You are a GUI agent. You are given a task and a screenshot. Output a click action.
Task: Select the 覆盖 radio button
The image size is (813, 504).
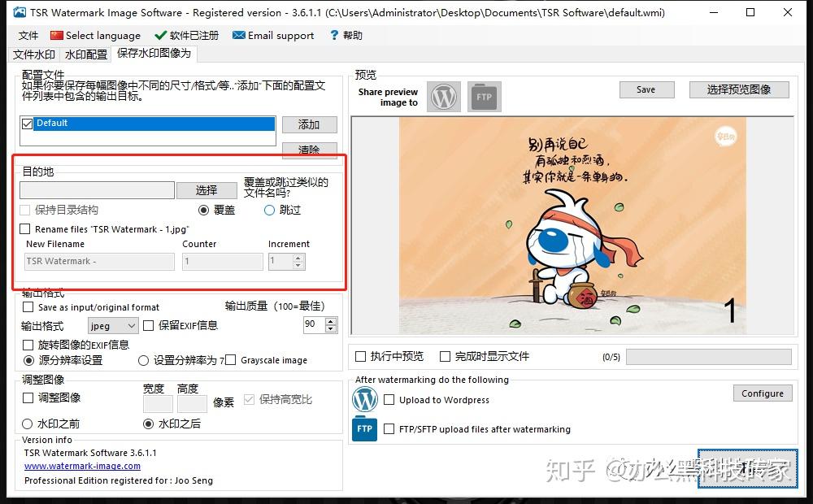point(204,210)
